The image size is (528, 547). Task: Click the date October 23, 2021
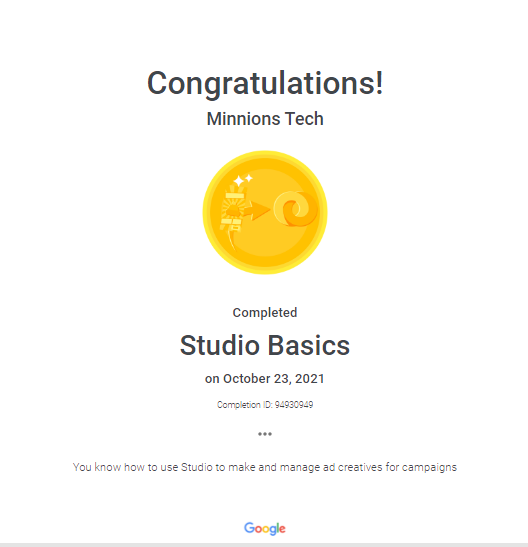274,379
